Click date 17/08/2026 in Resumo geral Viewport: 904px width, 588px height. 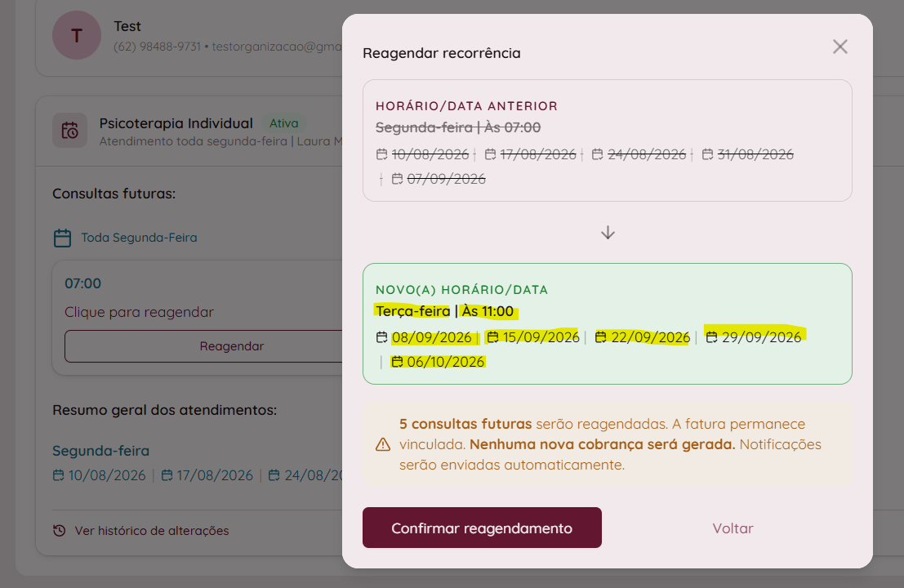[x=215, y=475]
